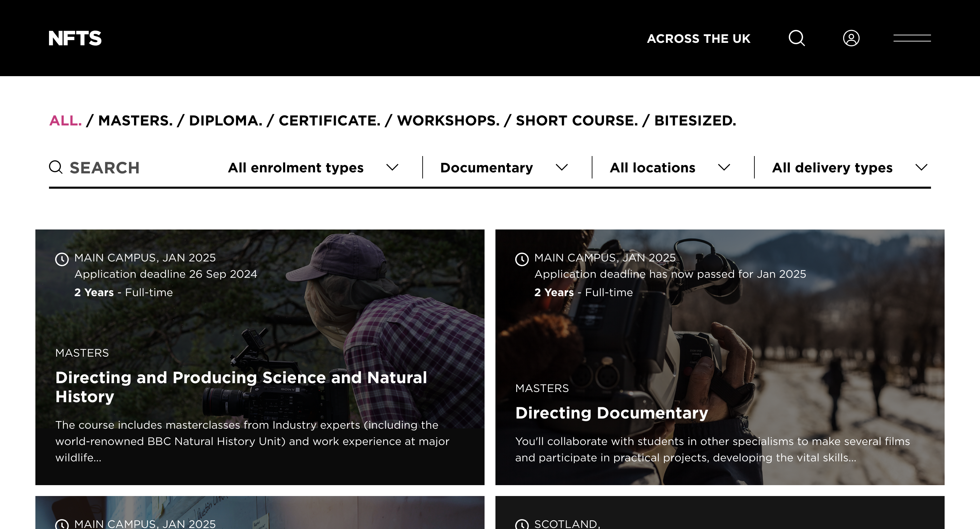Expand the All delivery types dropdown
980x529 pixels.
pos(850,168)
